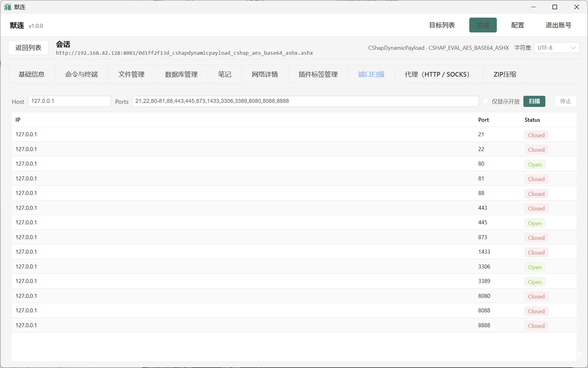This screenshot has height=368, width=588.
Task: Start scan with the 扫描 button
Action: click(x=534, y=101)
